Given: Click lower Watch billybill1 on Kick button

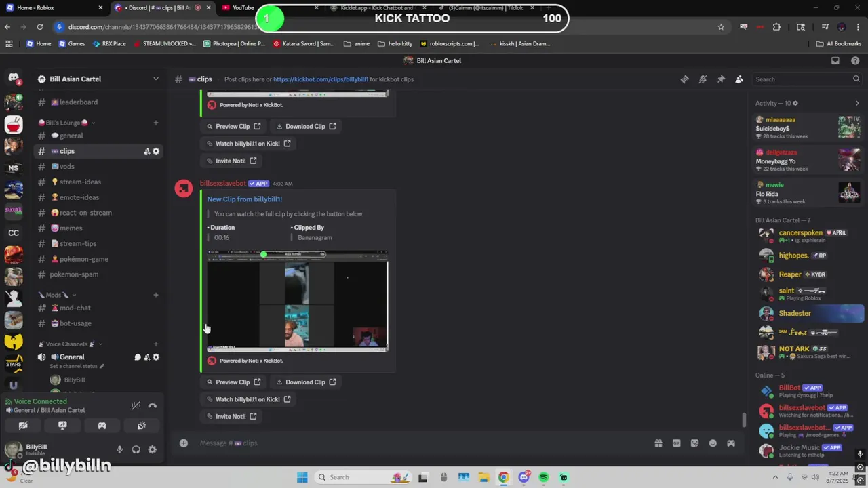Looking at the screenshot, I should (249, 399).
